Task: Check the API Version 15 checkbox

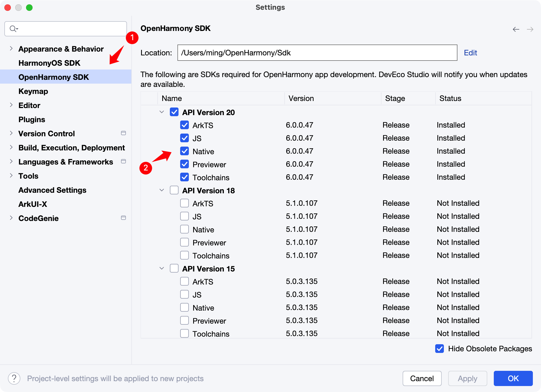Action: coord(174,268)
